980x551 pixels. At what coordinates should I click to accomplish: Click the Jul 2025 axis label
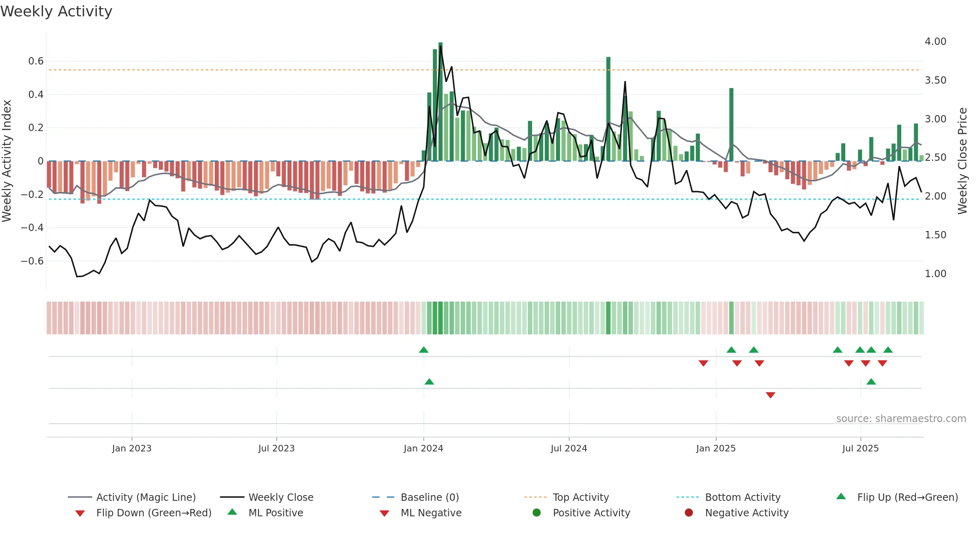coord(860,449)
